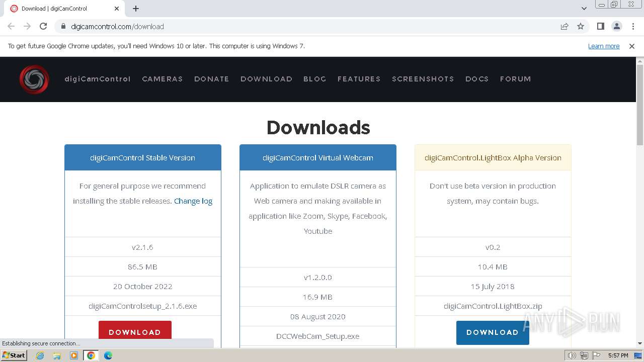This screenshot has height=362, width=644.
Task: Go to the CAMERAS nav item
Action: (163, 79)
